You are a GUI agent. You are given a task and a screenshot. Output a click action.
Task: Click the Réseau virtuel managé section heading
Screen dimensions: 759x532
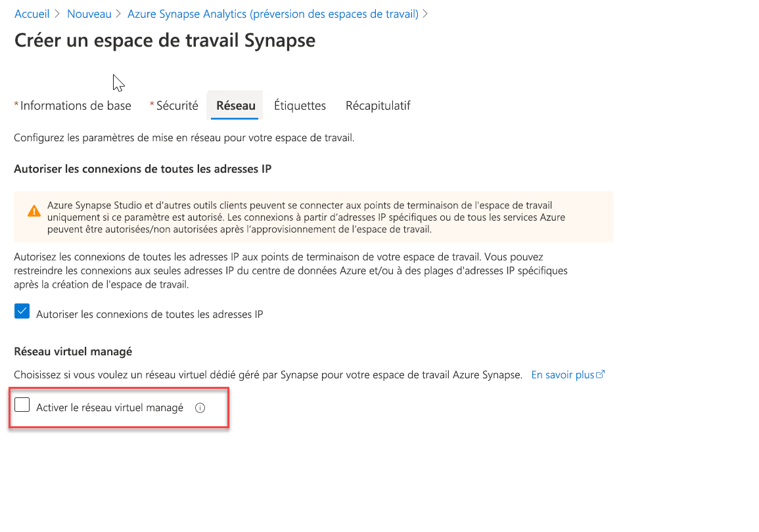[73, 352]
